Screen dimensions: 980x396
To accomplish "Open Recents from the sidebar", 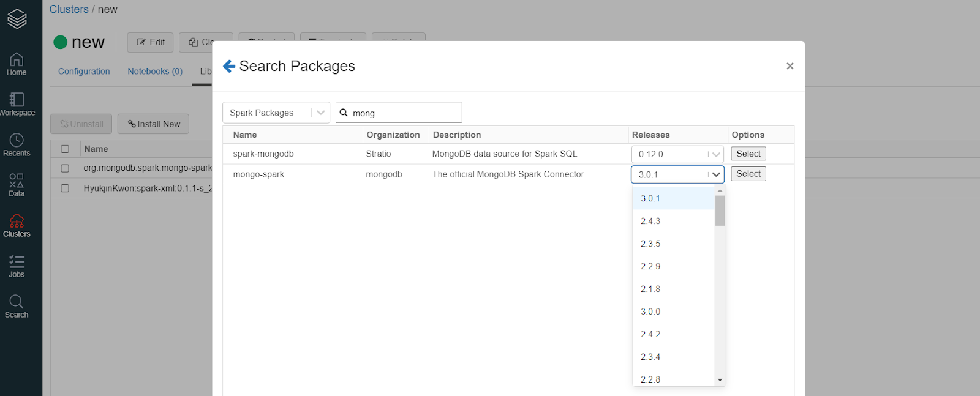I will [17, 144].
